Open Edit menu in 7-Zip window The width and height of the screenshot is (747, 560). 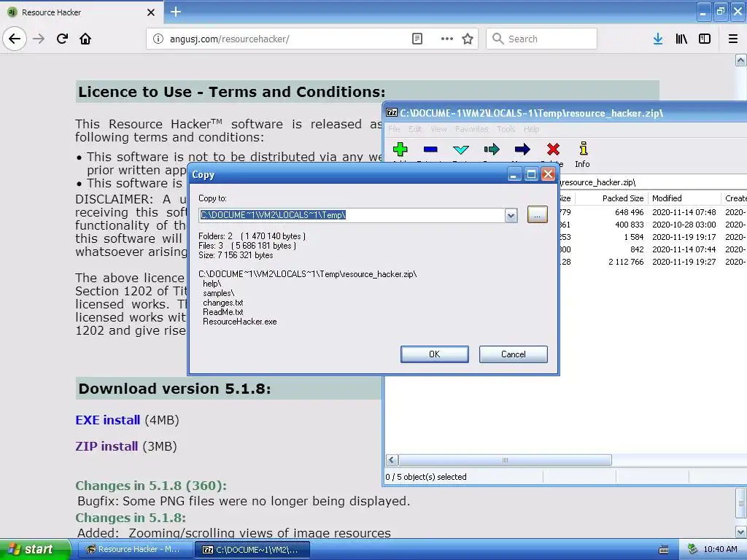coord(415,129)
